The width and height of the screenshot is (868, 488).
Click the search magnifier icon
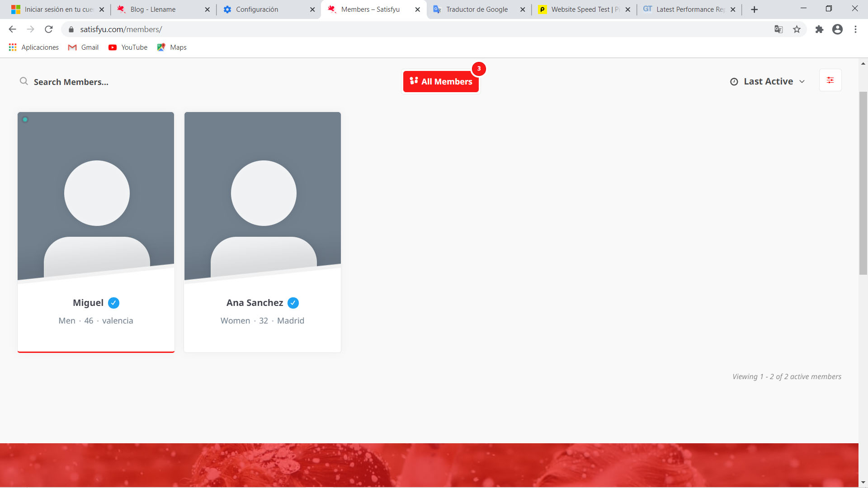point(24,81)
